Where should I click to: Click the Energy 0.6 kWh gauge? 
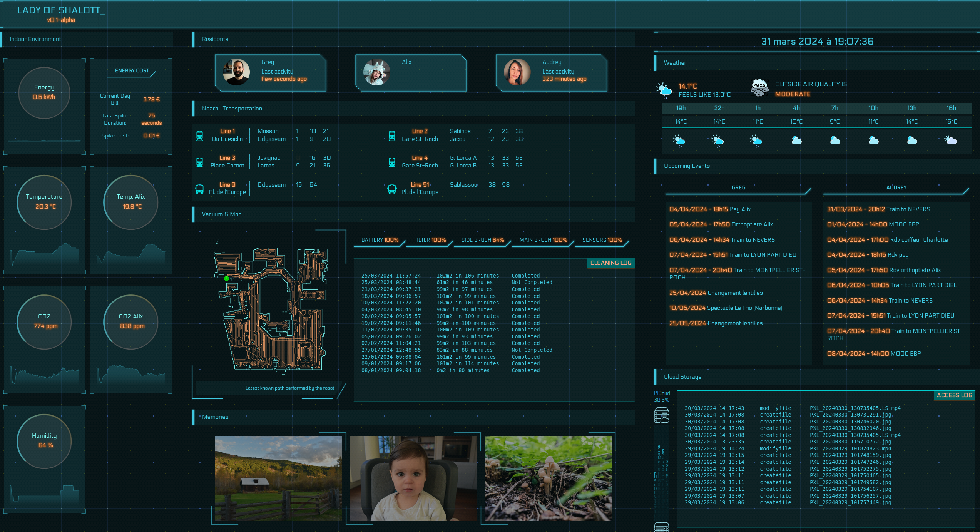click(x=44, y=92)
